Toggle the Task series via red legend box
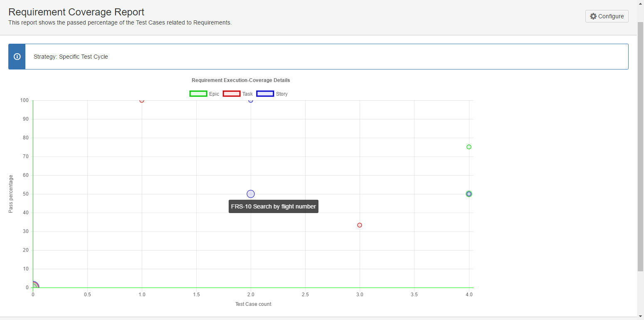Image resolution: width=644 pixels, height=320 pixels. click(x=232, y=94)
